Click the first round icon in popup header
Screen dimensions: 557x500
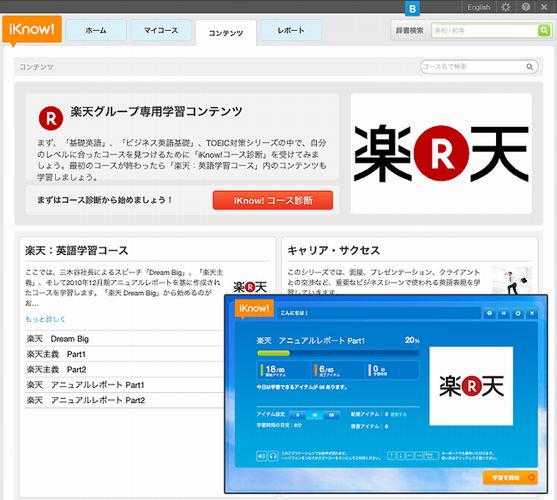click(490, 313)
